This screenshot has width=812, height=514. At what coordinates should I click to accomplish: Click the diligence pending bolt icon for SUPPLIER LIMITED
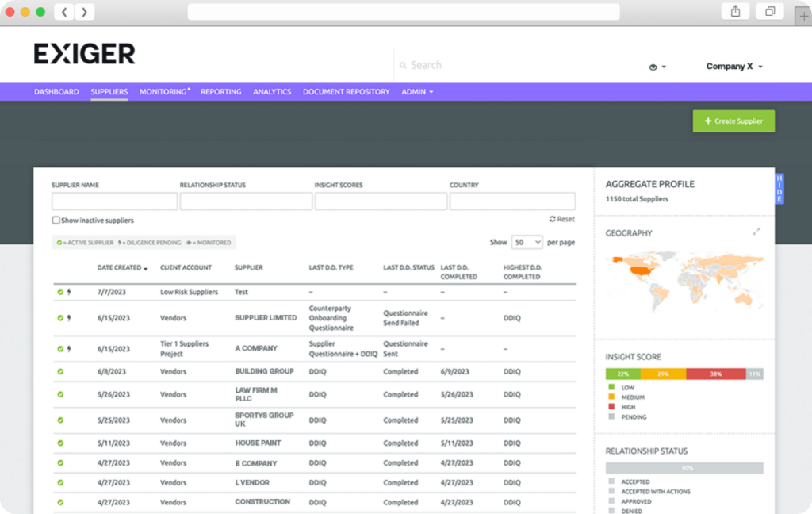(69, 318)
